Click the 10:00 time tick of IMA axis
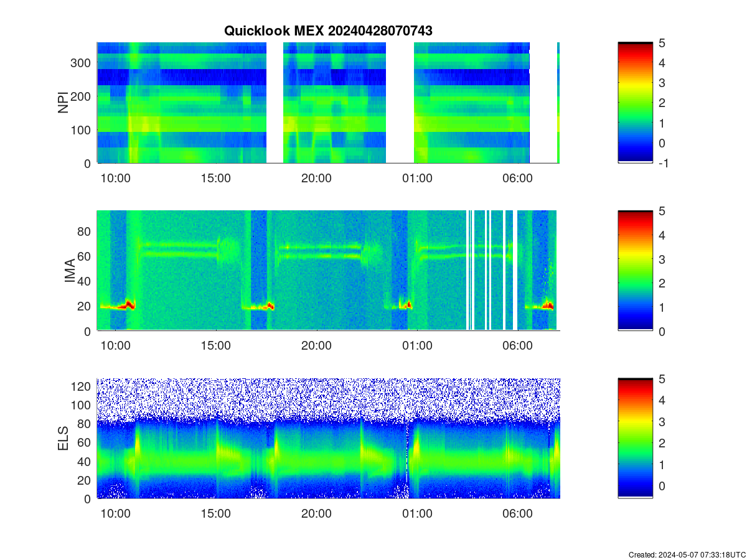 115,347
